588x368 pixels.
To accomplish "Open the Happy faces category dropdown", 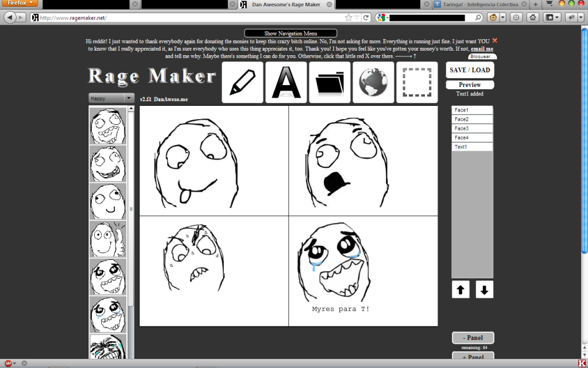I will pos(111,98).
